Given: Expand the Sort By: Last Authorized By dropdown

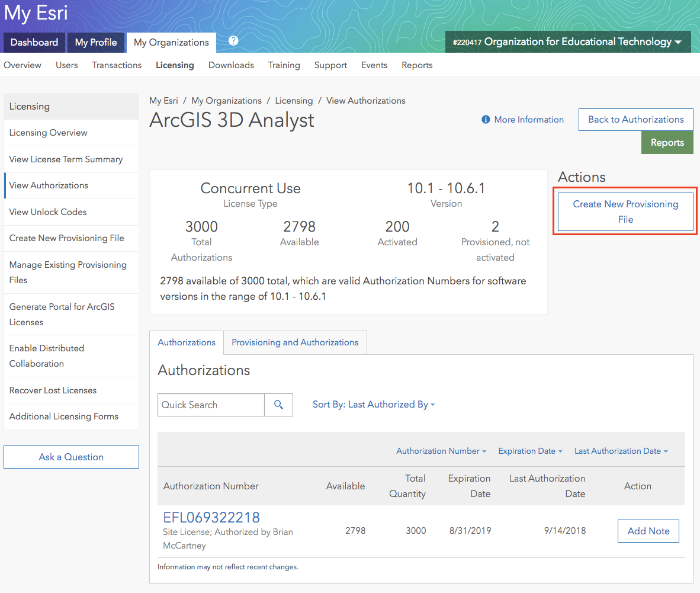Looking at the screenshot, I should click(374, 405).
